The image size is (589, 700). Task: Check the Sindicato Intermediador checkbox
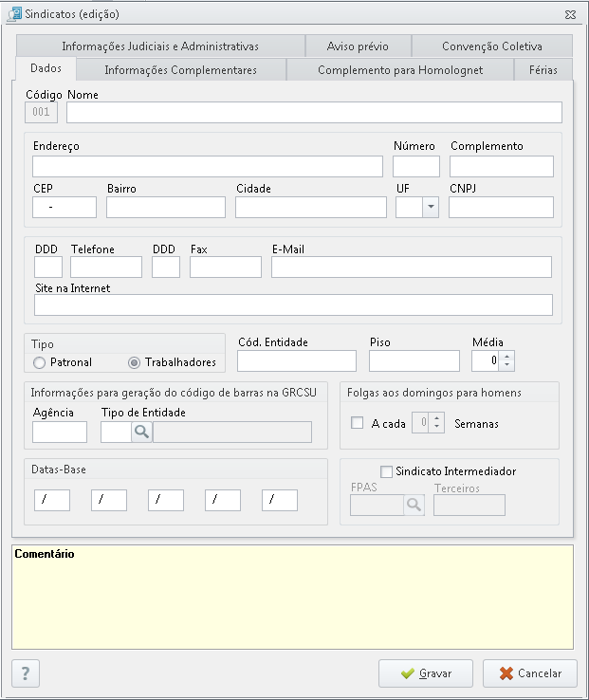[386, 471]
